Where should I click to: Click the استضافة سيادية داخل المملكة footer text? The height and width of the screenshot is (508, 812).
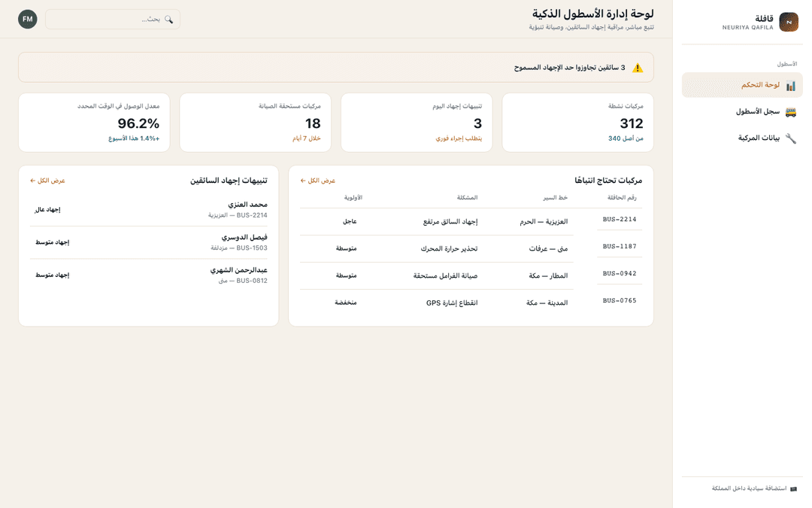tap(749, 488)
